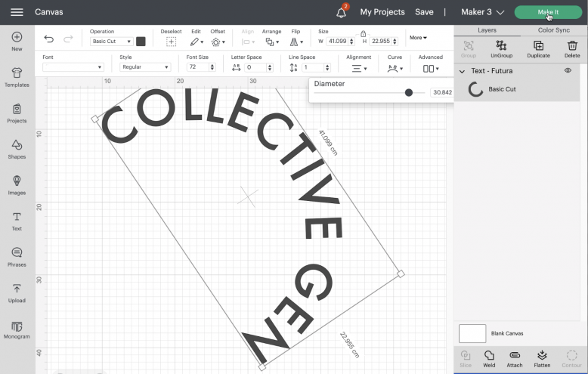
Task: Switch to the Color Sync tab
Action: 554,30
